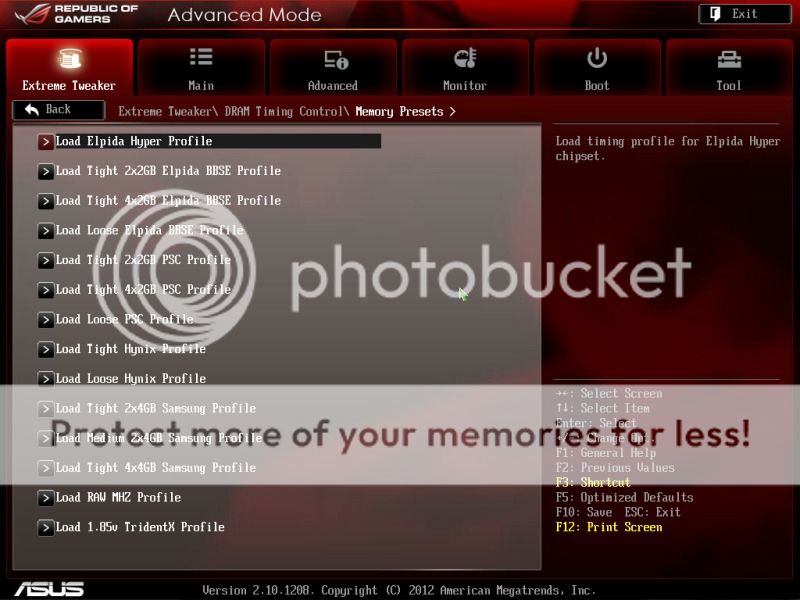Image resolution: width=800 pixels, height=600 pixels.
Task: Click arrow next to Load Loose PSC Profile
Action: point(45,320)
